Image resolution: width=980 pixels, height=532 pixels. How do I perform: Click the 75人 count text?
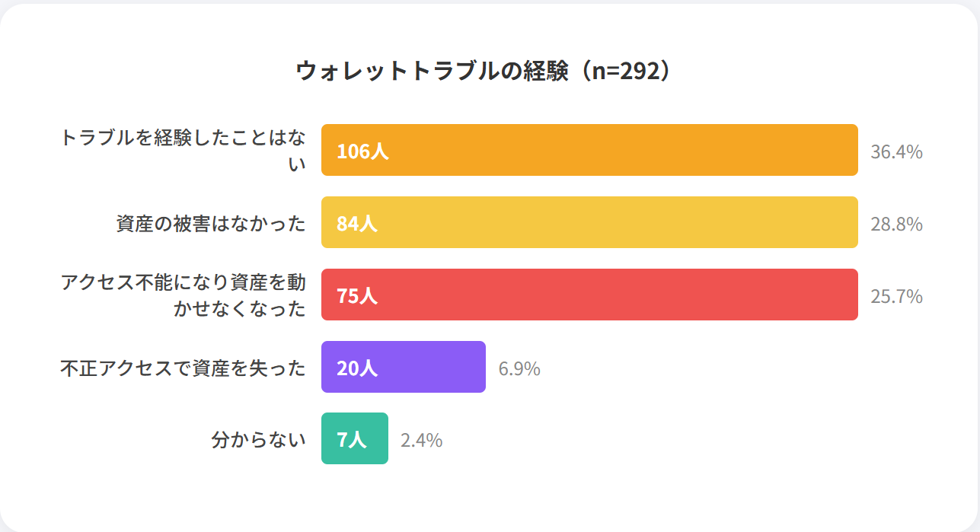click(357, 296)
